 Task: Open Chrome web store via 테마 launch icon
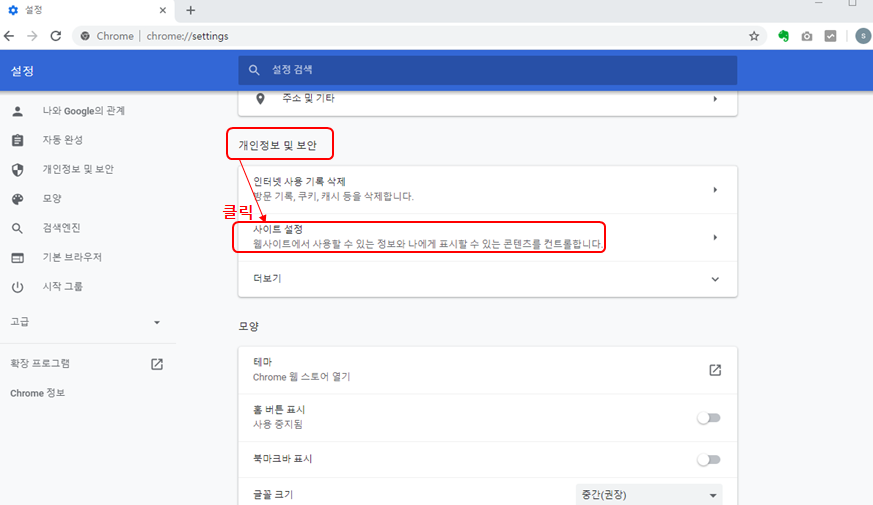715,370
